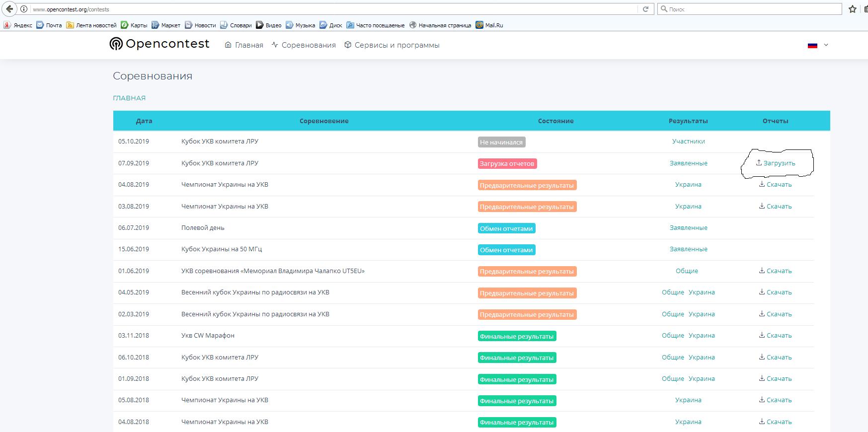Click site info icon in address bar
The width and height of the screenshot is (868, 432).
click(x=24, y=9)
